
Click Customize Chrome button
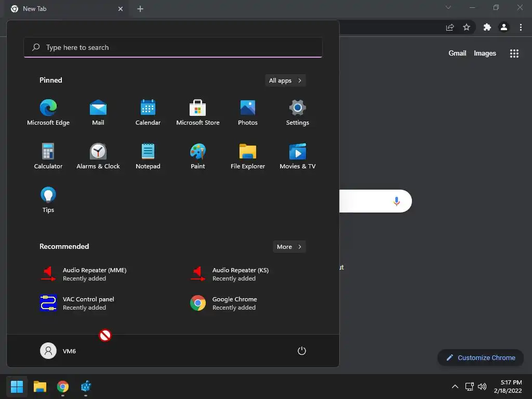tap(481, 357)
